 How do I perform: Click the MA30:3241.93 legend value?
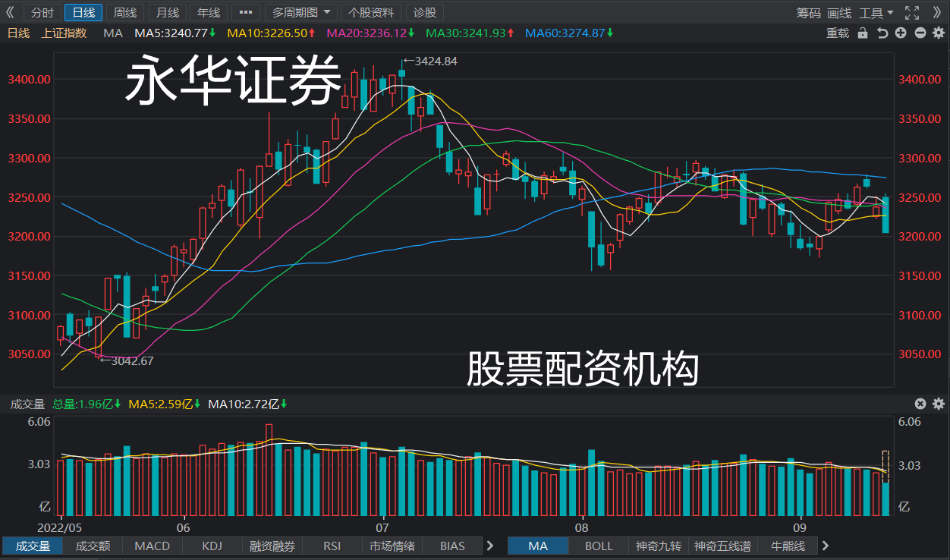click(470, 33)
